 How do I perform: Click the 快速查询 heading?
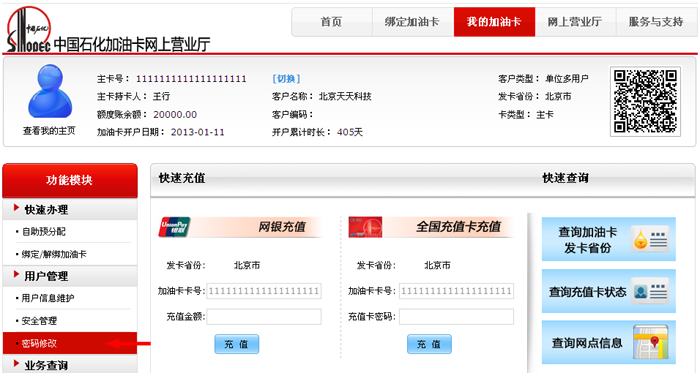point(566,178)
